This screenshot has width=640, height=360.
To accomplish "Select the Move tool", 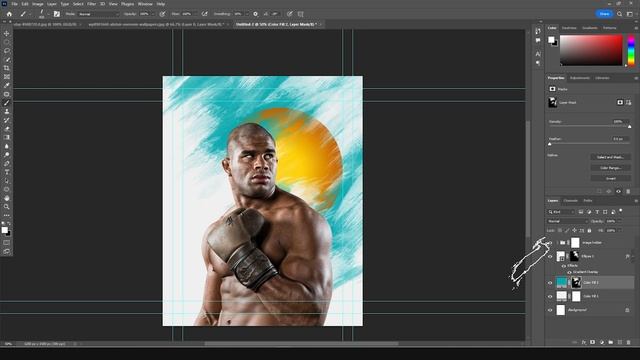I will 7,33.
